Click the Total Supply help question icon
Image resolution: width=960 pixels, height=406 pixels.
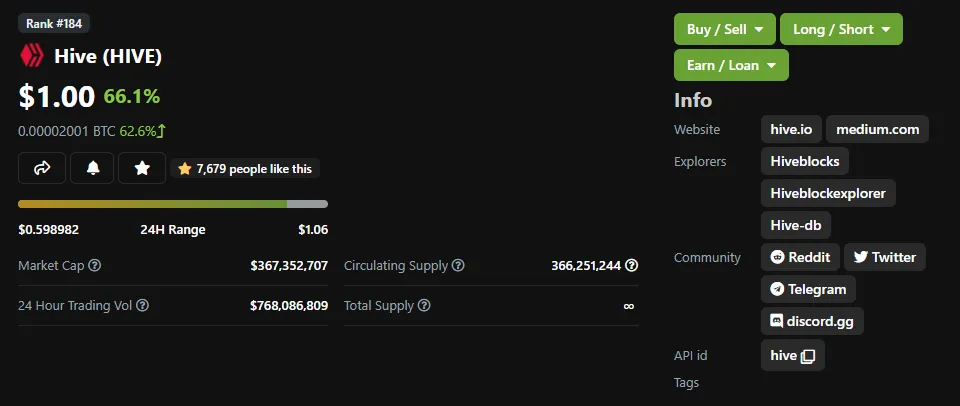(424, 305)
